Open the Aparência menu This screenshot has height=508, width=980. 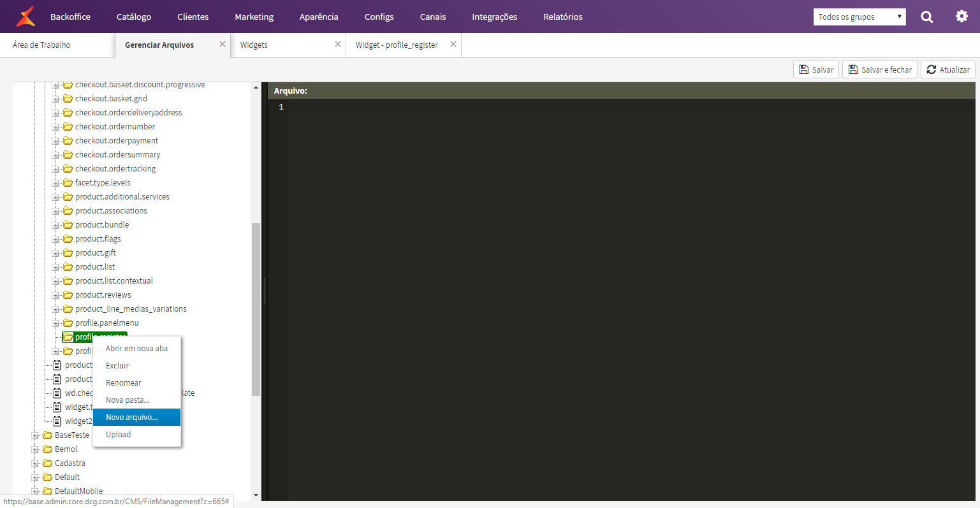319,17
